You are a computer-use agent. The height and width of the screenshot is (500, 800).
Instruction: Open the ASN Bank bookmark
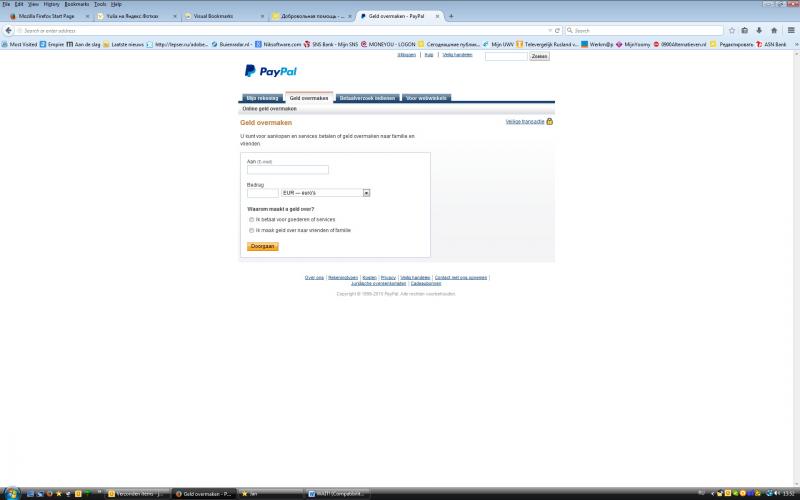pos(771,44)
